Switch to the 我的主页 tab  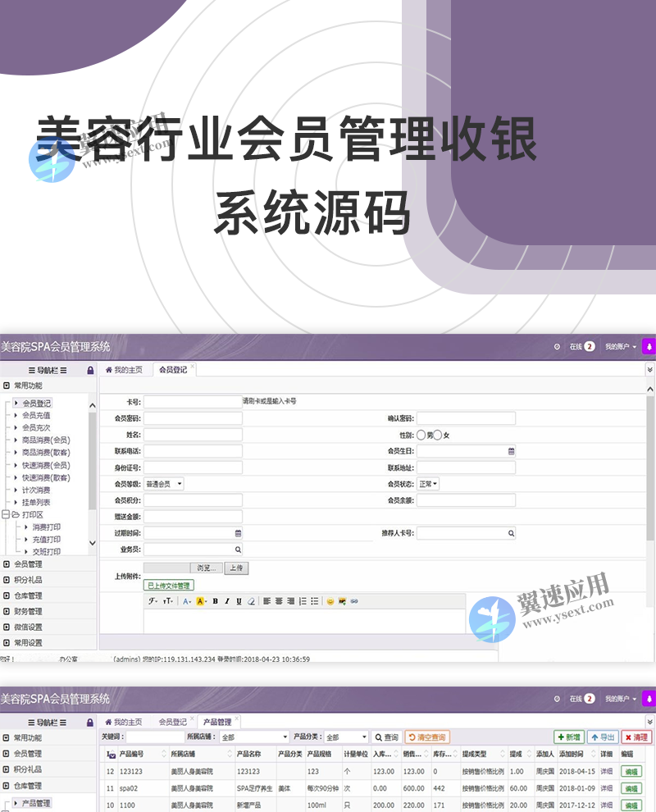coord(125,369)
